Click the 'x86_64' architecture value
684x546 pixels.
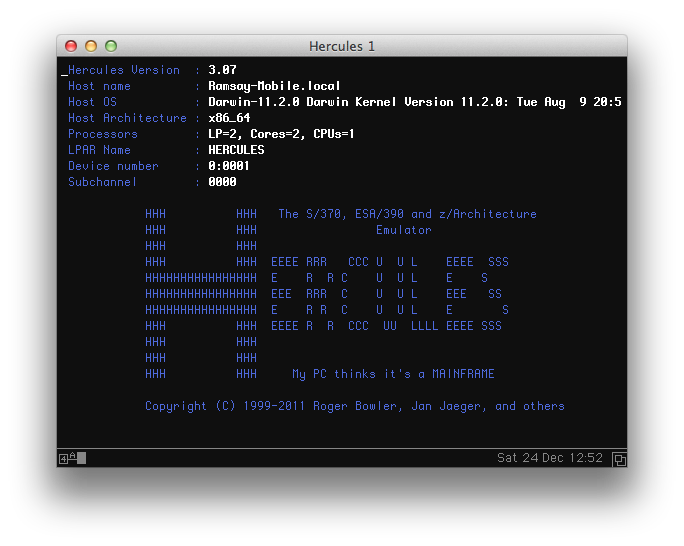click(x=229, y=118)
